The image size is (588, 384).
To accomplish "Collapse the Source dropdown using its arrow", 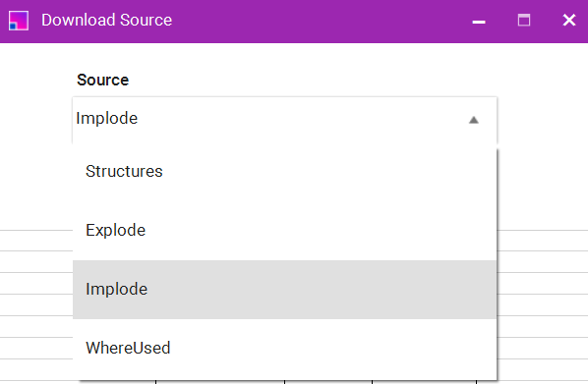I will point(474,120).
